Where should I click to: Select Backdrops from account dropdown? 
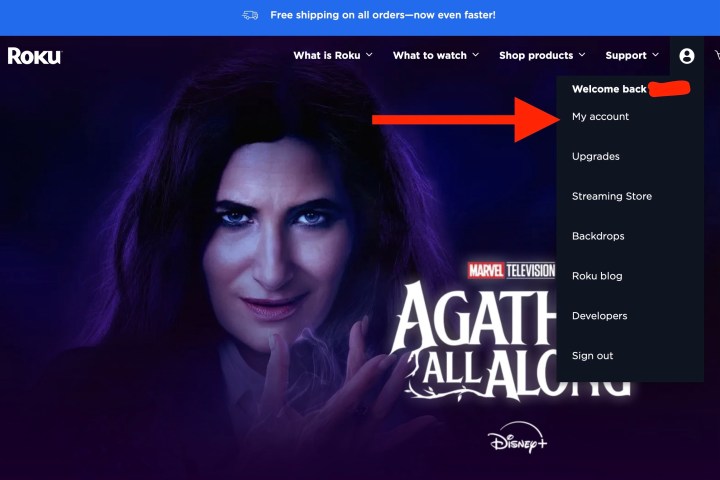(x=598, y=236)
